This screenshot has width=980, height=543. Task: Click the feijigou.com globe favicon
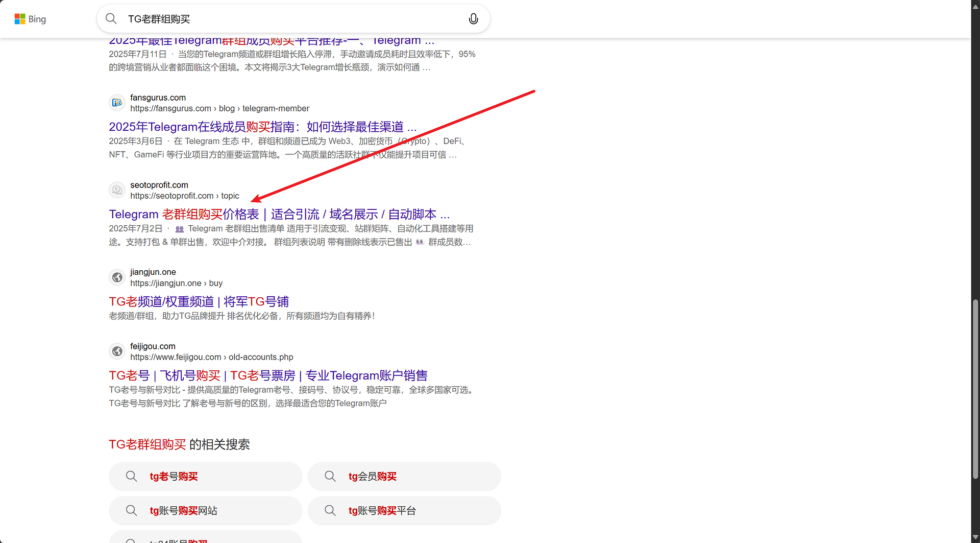click(x=117, y=351)
